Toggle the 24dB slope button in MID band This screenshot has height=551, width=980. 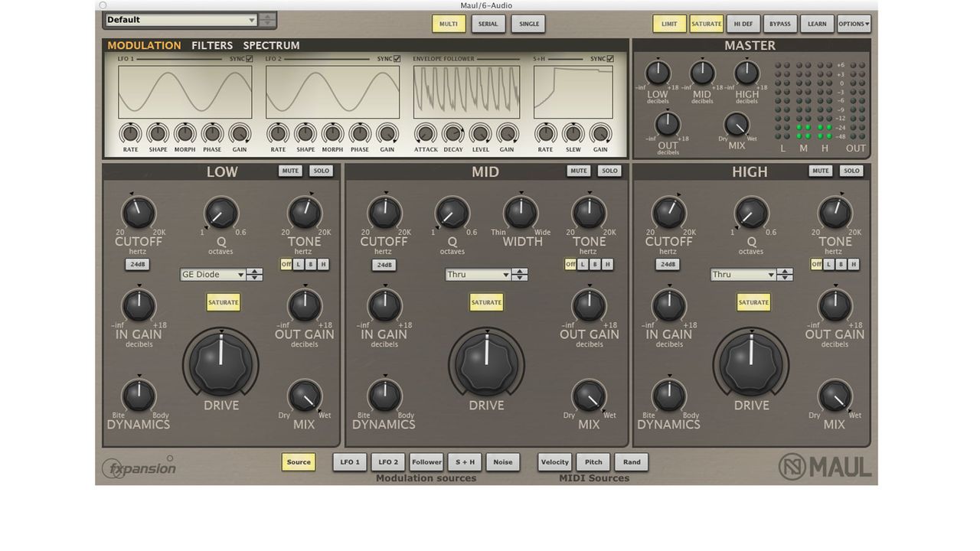coord(384,266)
